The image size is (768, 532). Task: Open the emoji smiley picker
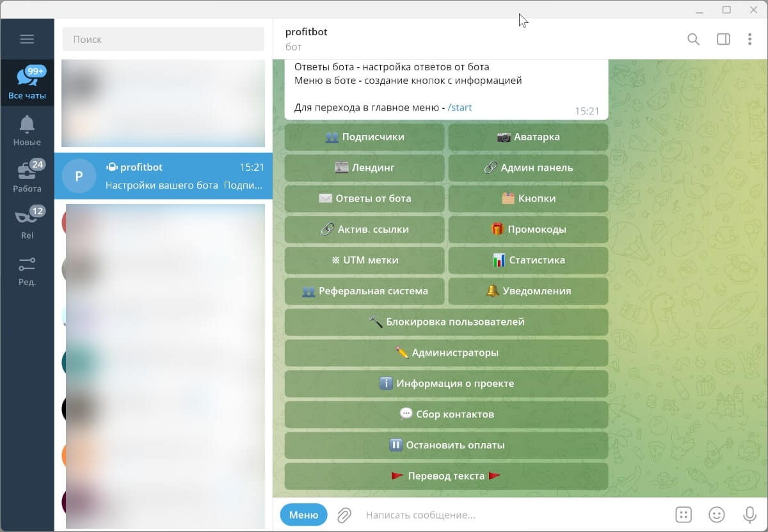pos(717,515)
